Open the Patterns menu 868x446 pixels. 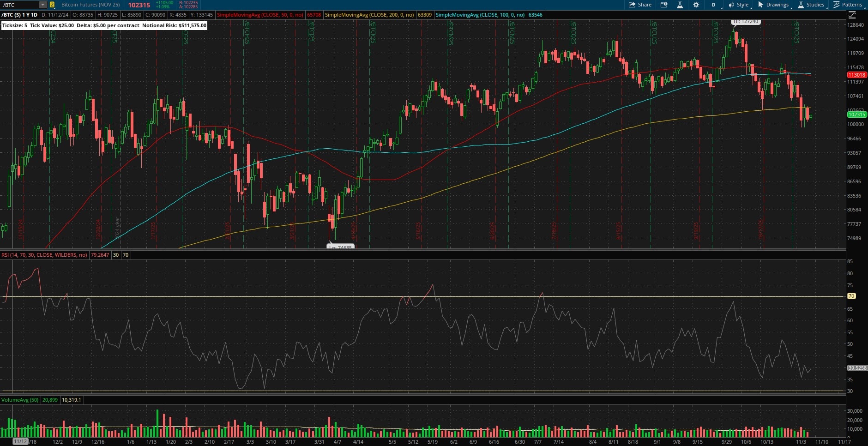click(848, 5)
